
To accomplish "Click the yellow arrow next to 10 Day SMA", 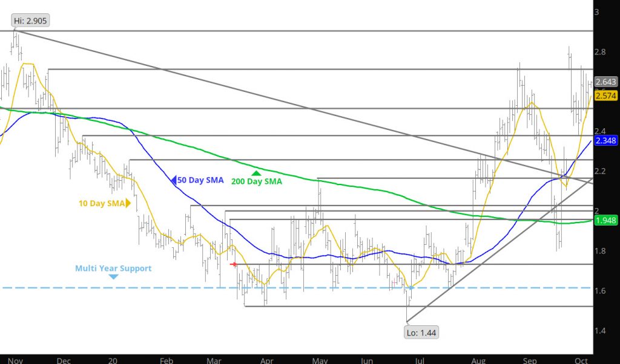I will pyautogui.click(x=128, y=204).
